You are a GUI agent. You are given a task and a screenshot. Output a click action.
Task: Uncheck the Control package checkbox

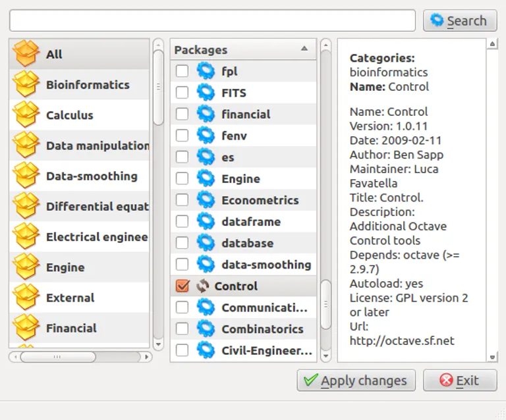point(183,286)
